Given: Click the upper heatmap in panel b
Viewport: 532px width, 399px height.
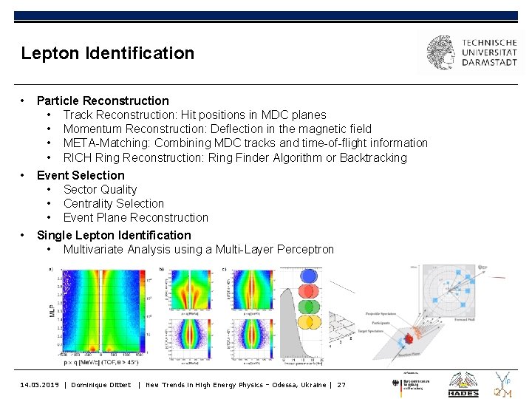Looking at the screenshot, I should click(190, 290).
